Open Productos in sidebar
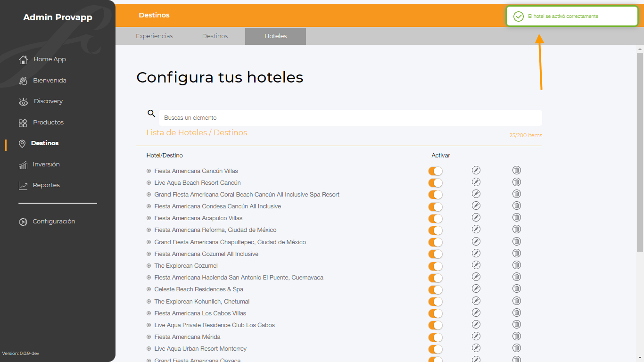 41,123
